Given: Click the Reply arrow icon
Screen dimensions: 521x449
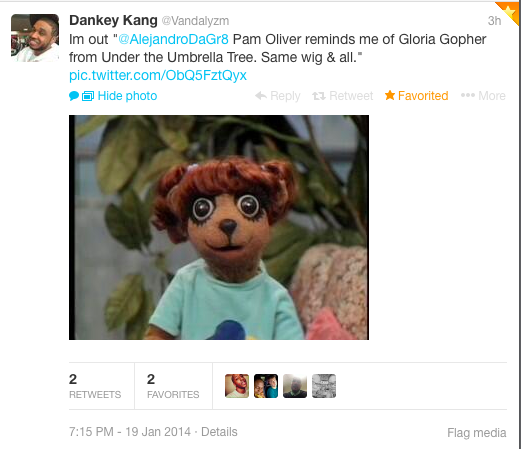Looking at the screenshot, I should click(261, 96).
